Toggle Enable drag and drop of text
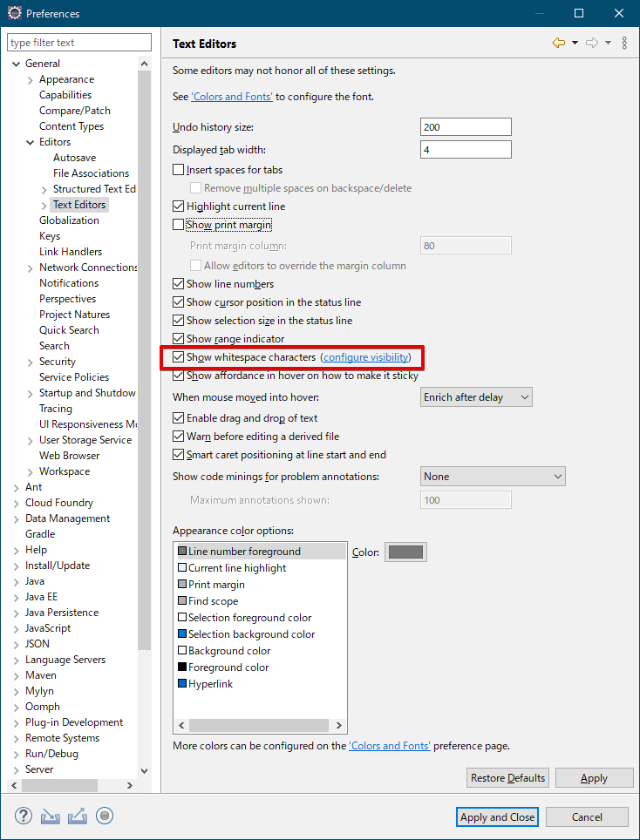Viewport: 640px width, 840px height. click(179, 418)
